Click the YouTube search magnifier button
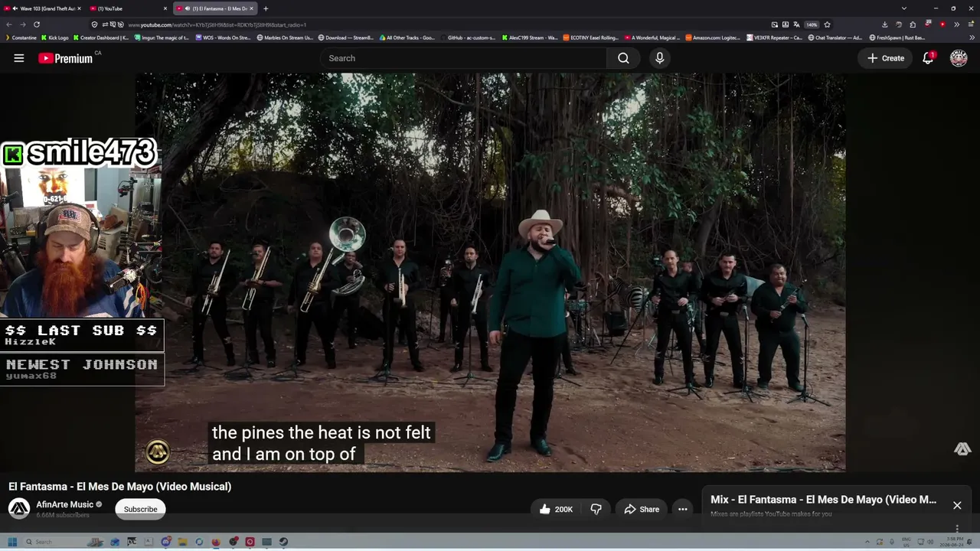 (623, 58)
